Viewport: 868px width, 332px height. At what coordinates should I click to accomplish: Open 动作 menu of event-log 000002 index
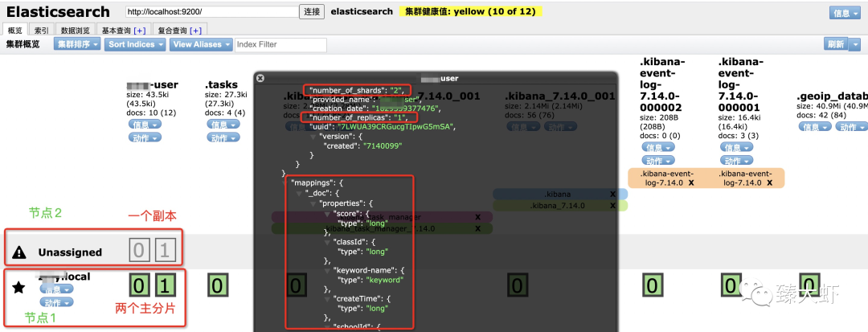(x=658, y=161)
